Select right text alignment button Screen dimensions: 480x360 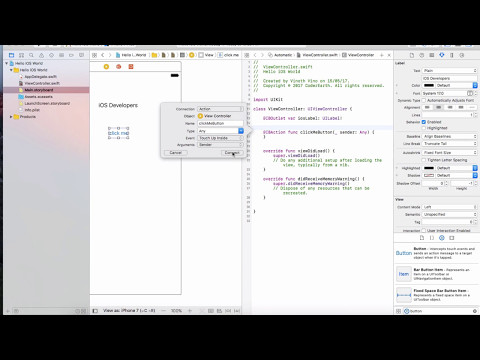450,107
